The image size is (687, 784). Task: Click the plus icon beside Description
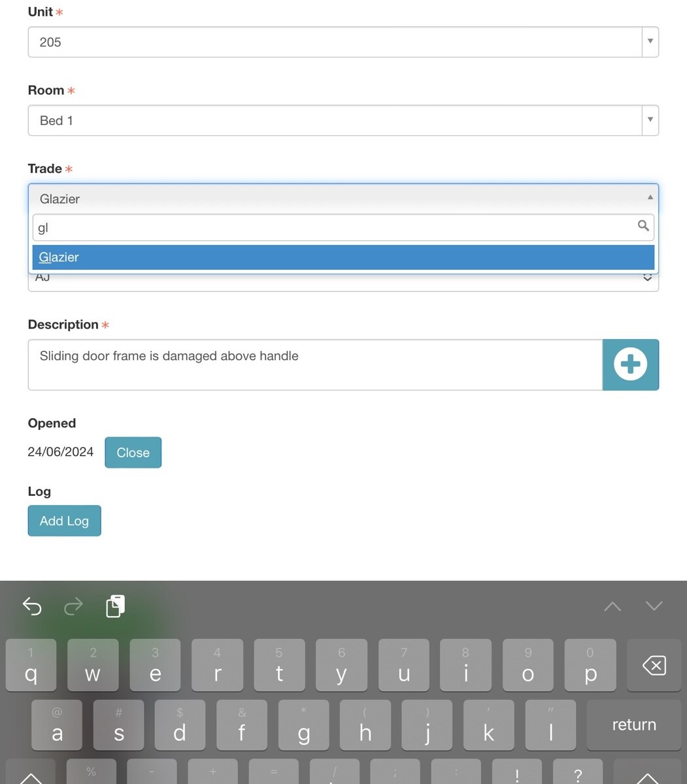[x=630, y=365]
